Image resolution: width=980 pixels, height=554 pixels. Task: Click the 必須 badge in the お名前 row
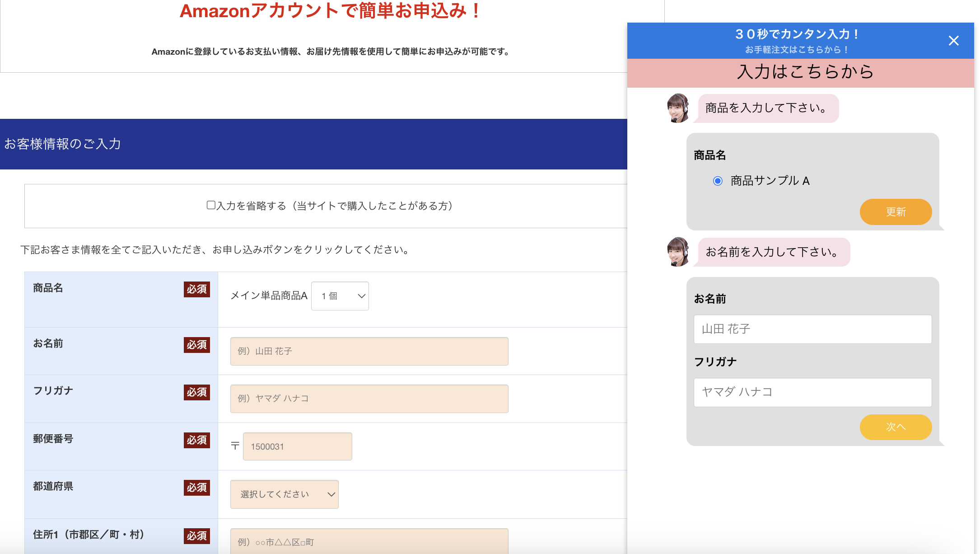point(197,345)
